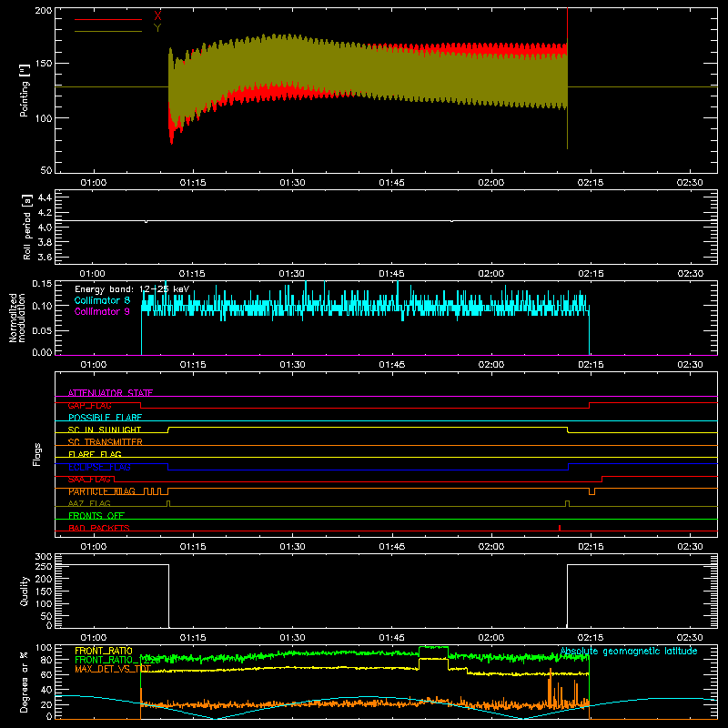
Task: Select the BAD_PACKETS flag label
Action: (99, 528)
